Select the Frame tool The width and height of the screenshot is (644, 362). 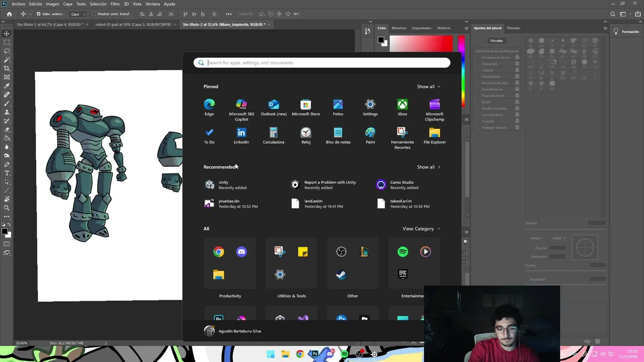(7, 77)
